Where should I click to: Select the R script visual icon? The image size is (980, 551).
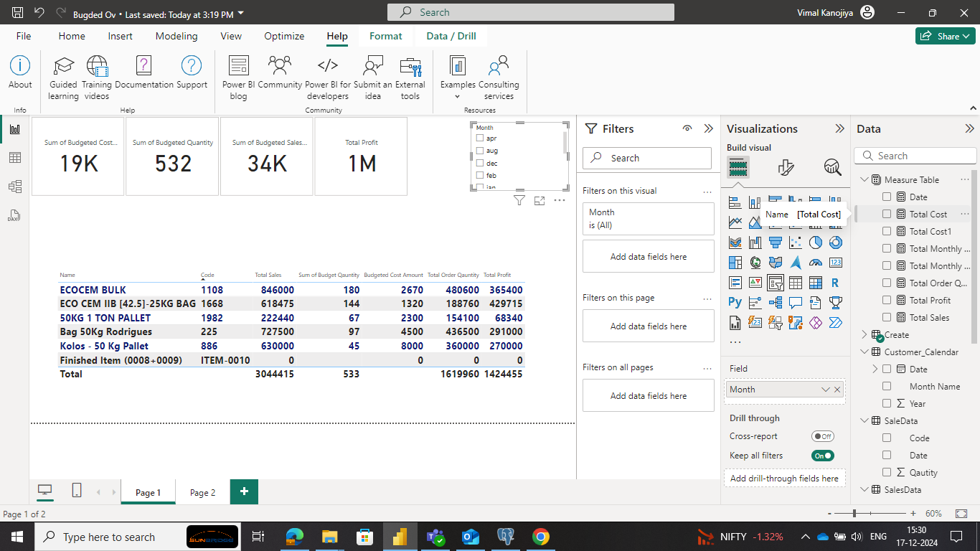pos(836,283)
